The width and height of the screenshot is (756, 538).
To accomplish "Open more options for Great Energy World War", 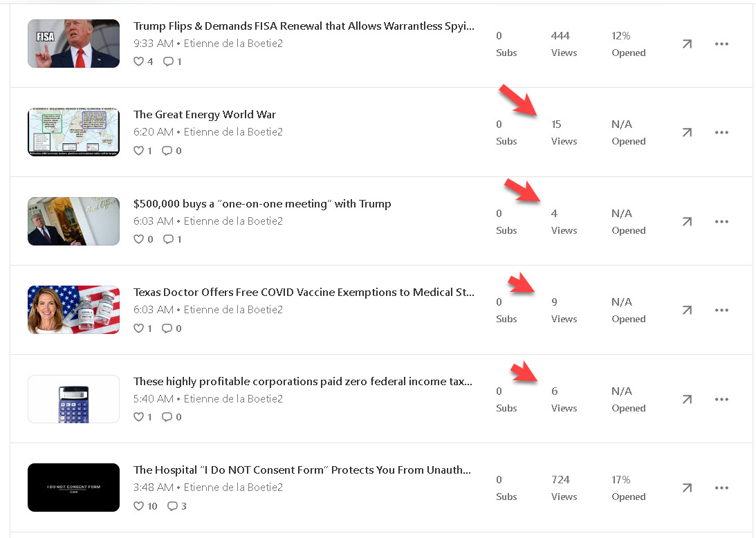I will pos(721,132).
